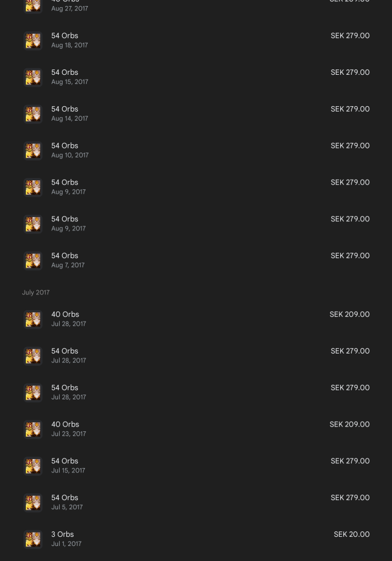392x561 pixels.
Task: Select the first SEK 209.00 amount under July 2017
Action: point(349,314)
